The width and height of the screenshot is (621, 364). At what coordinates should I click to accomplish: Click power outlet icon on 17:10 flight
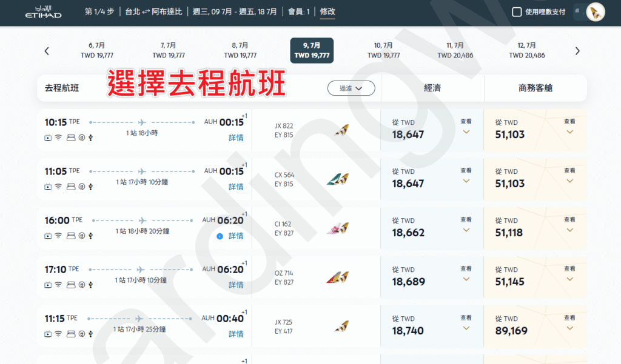click(x=82, y=285)
